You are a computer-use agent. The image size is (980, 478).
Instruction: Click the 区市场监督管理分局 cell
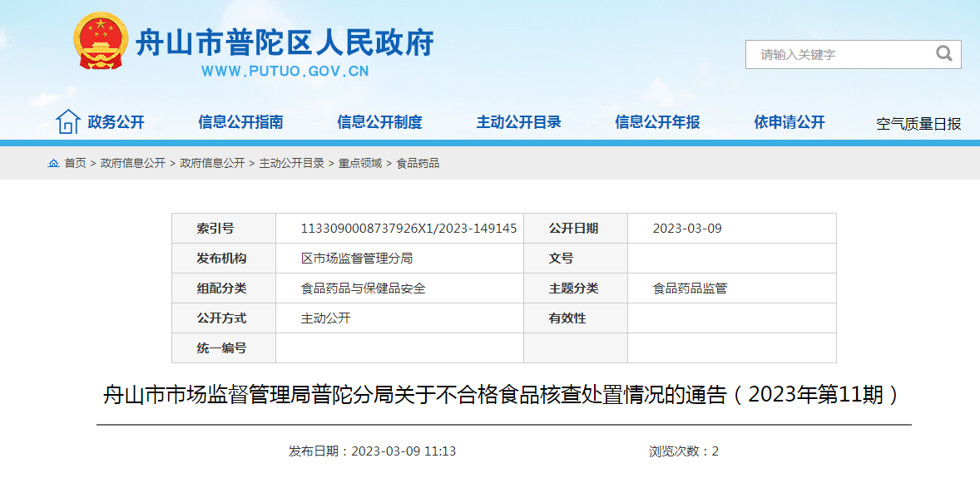pos(399,258)
